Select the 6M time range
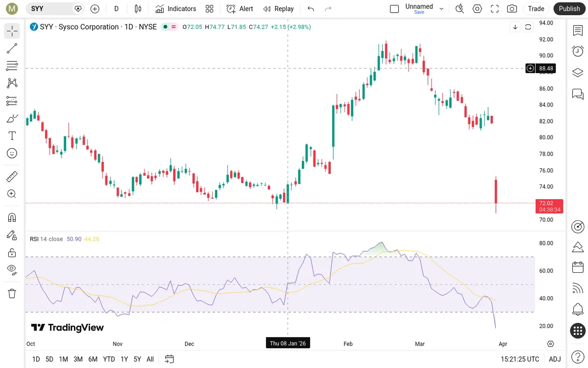588x368 pixels. coord(93,359)
